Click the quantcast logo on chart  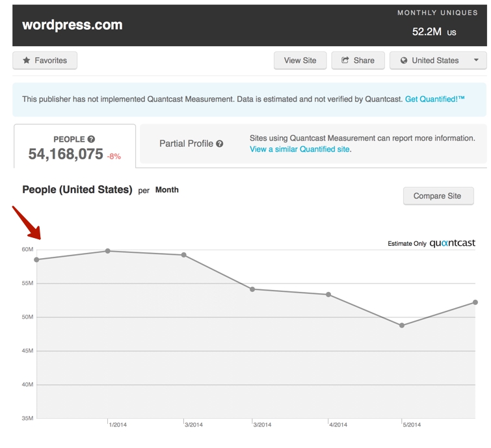(x=452, y=243)
